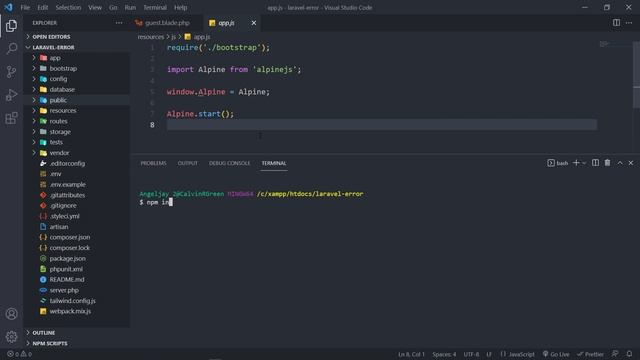
Task: Open the errors and warnings status indicator
Action: coord(19,354)
